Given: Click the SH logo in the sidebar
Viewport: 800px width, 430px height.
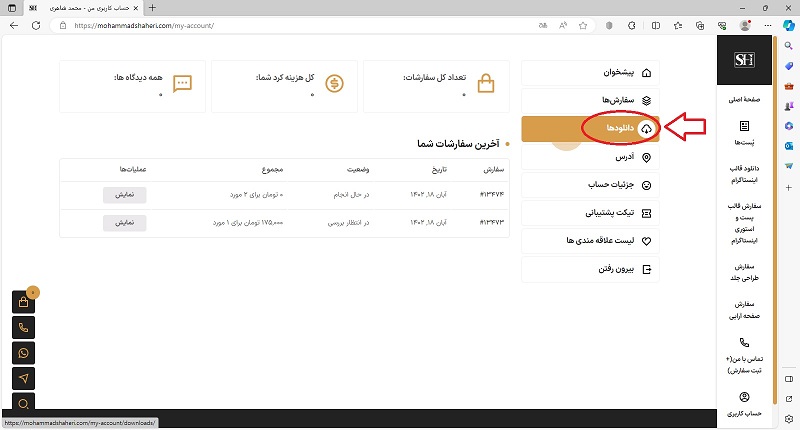Looking at the screenshot, I should [743, 62].
